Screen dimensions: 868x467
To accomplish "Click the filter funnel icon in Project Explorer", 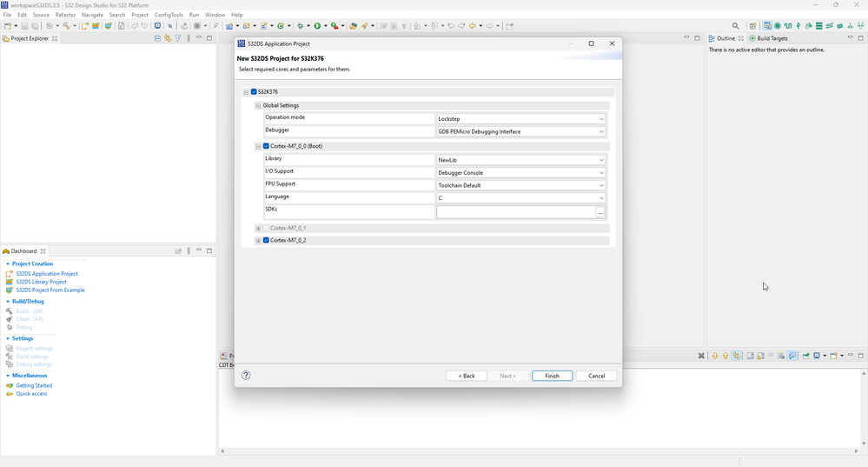I will click(x=178, y=38).
